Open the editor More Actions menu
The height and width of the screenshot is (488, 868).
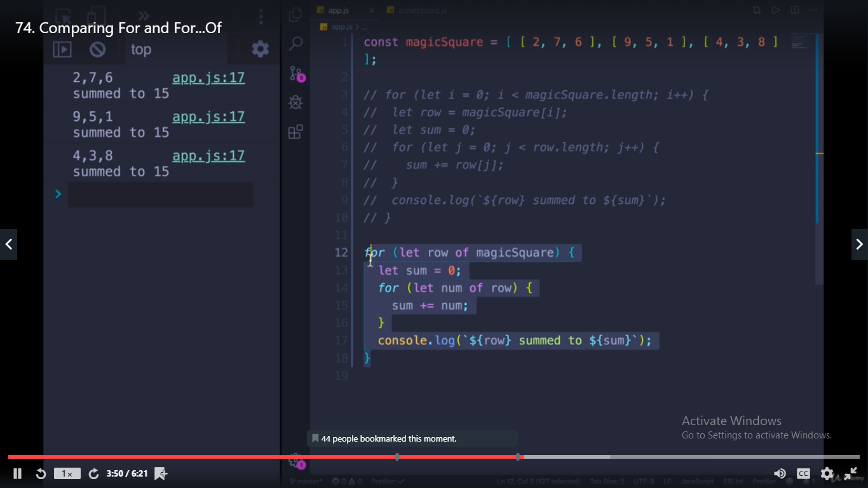(x=813, y=10)
